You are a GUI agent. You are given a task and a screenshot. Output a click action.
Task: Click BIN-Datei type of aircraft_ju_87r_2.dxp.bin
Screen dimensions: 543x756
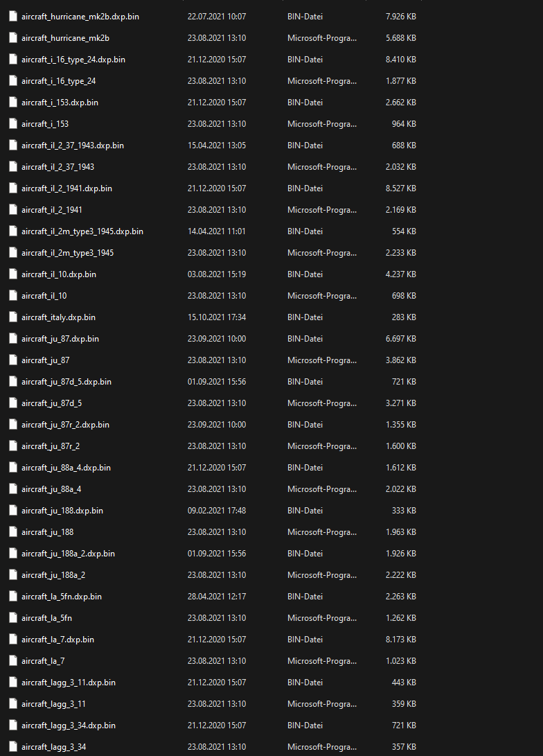point(305,425)
